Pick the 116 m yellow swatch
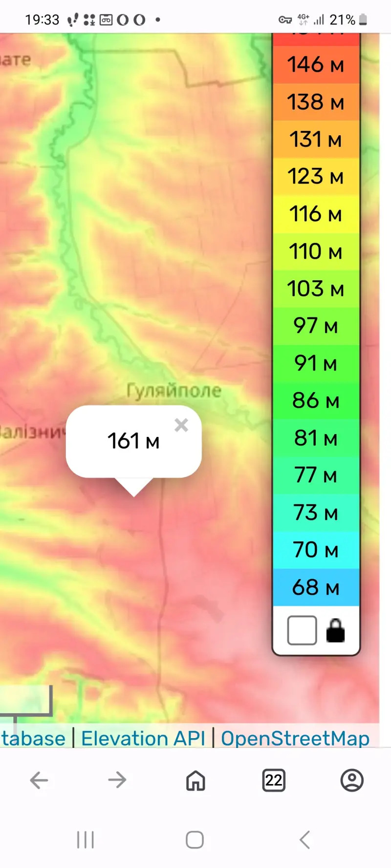Image resolution: width=391 pixels, height=868 pixels. coord(316,214)
